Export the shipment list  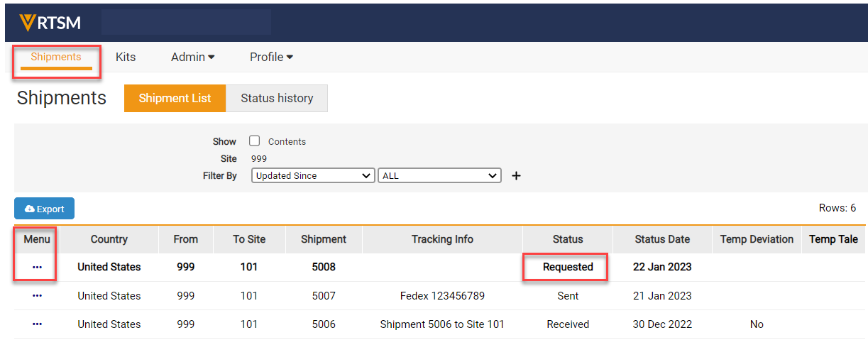(x=44, y=209)
